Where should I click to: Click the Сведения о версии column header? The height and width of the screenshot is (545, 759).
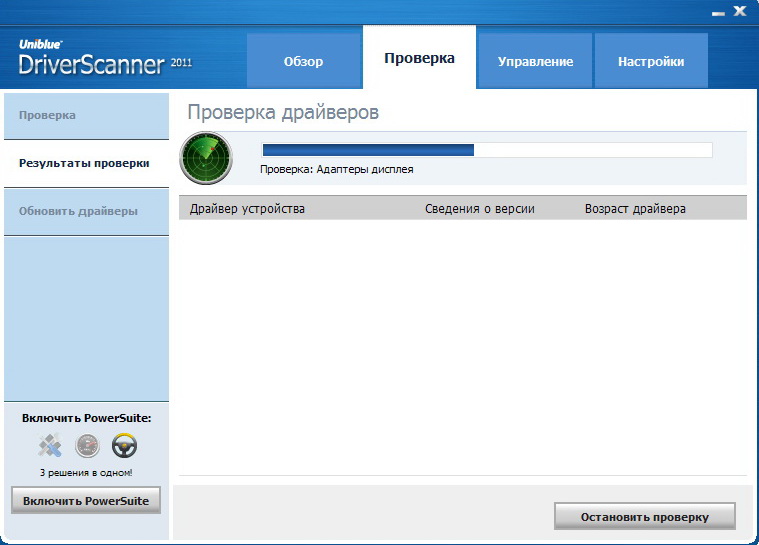coord(479,208)
